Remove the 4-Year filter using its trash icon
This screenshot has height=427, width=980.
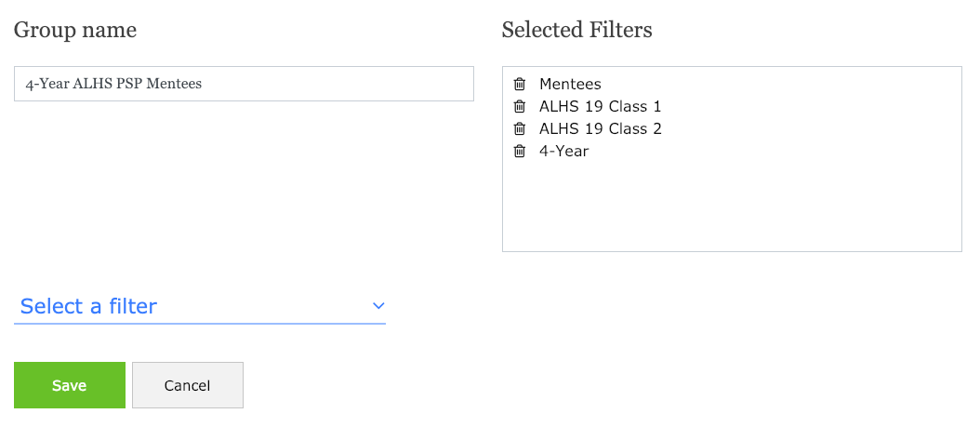coord(520,151)
